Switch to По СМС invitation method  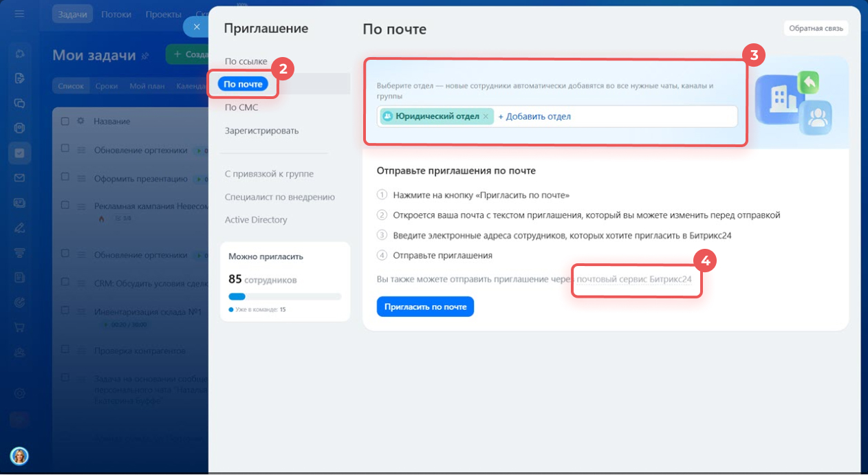pos(241,108)
